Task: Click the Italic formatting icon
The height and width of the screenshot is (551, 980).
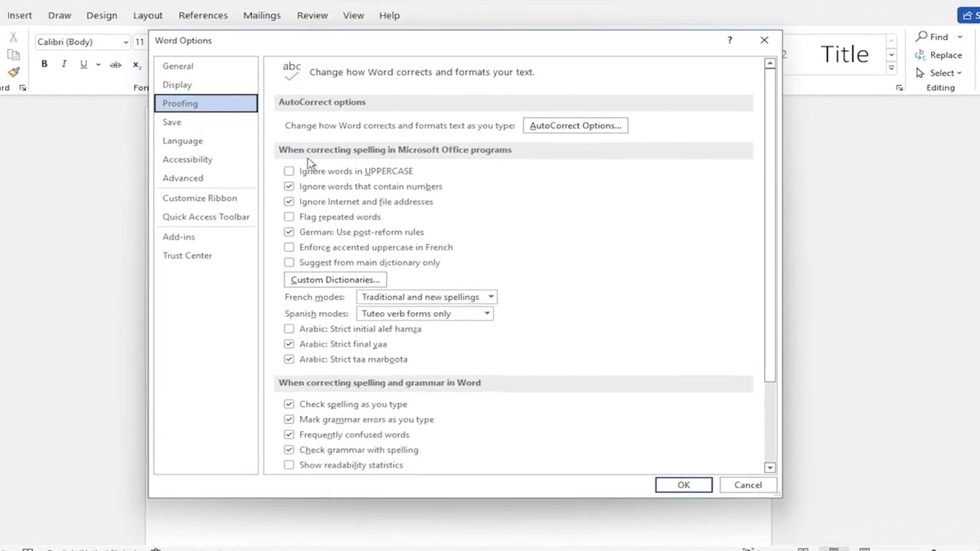Action: (x=64, y=64)
